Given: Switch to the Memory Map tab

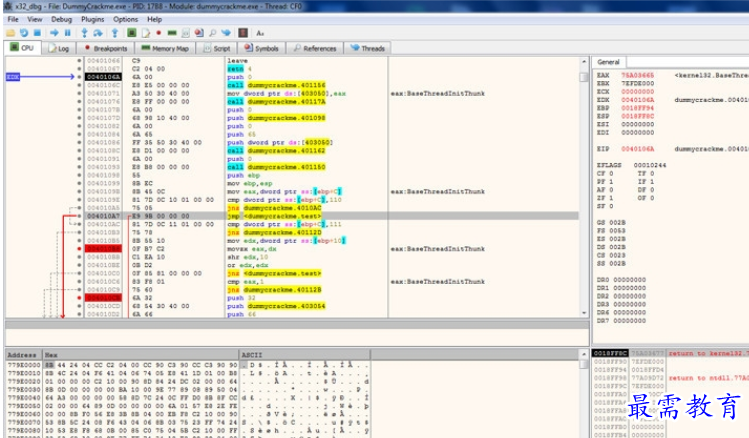Looking at the screenshot, I should point(165,48).
